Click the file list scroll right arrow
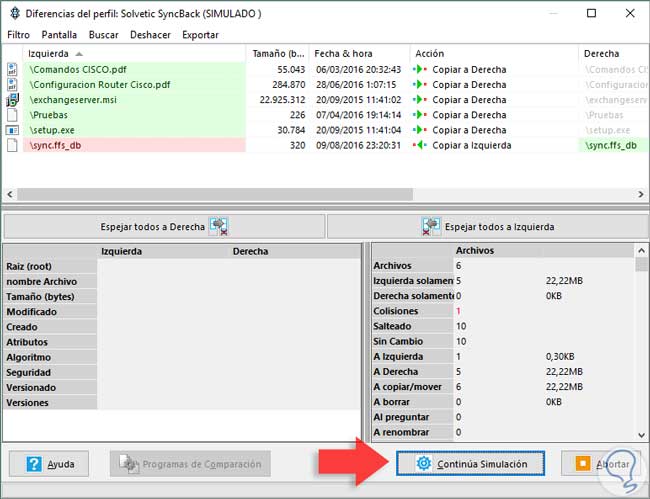The image size is (650, 499). (641, 194)
